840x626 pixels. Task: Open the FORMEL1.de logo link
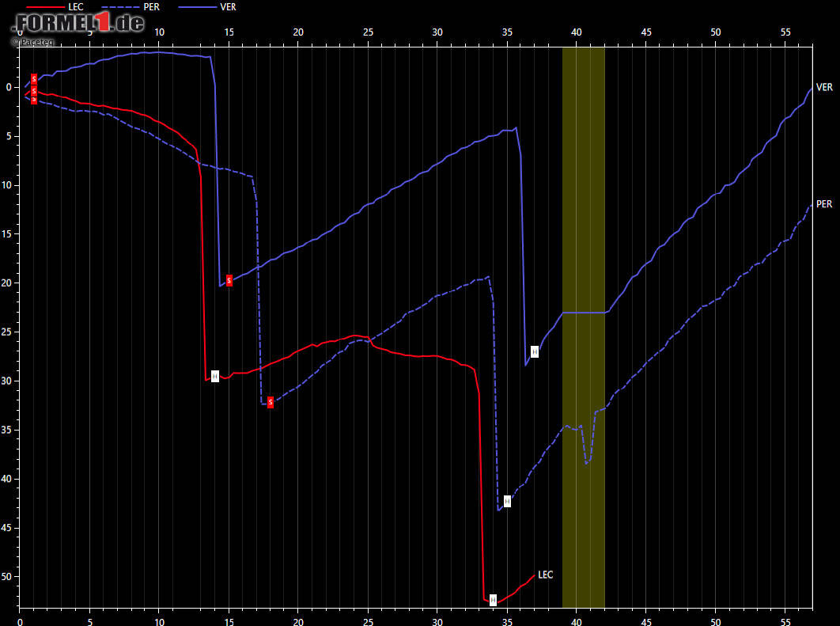(78, 22)
